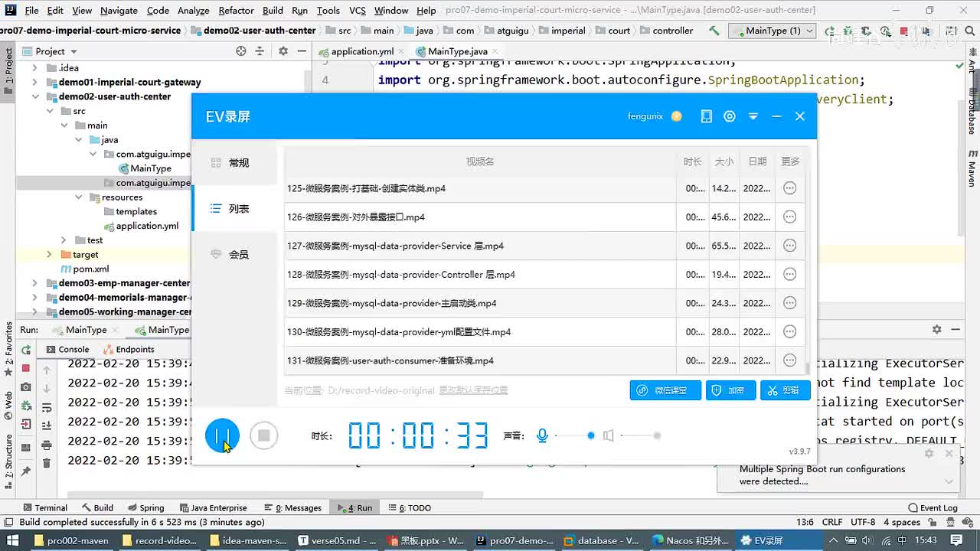Expand demo01-imperial-court-gateway module
980x551 pixels.
tap(34, 82)
